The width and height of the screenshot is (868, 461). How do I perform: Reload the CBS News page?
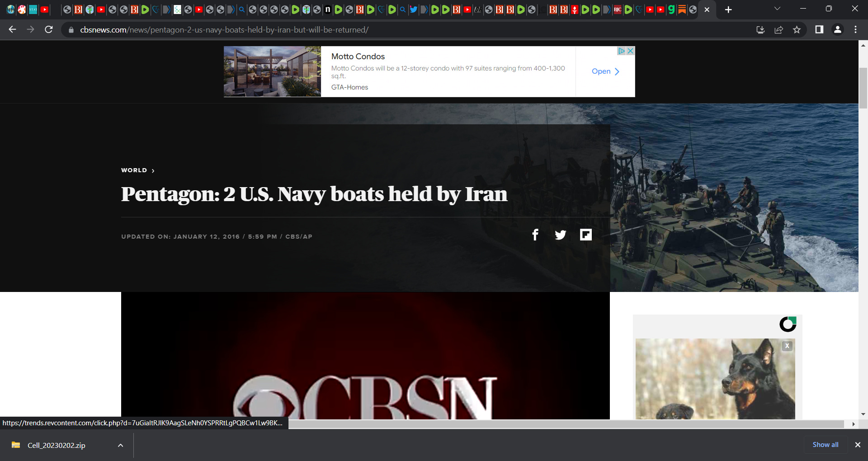(x=49, y=29)
